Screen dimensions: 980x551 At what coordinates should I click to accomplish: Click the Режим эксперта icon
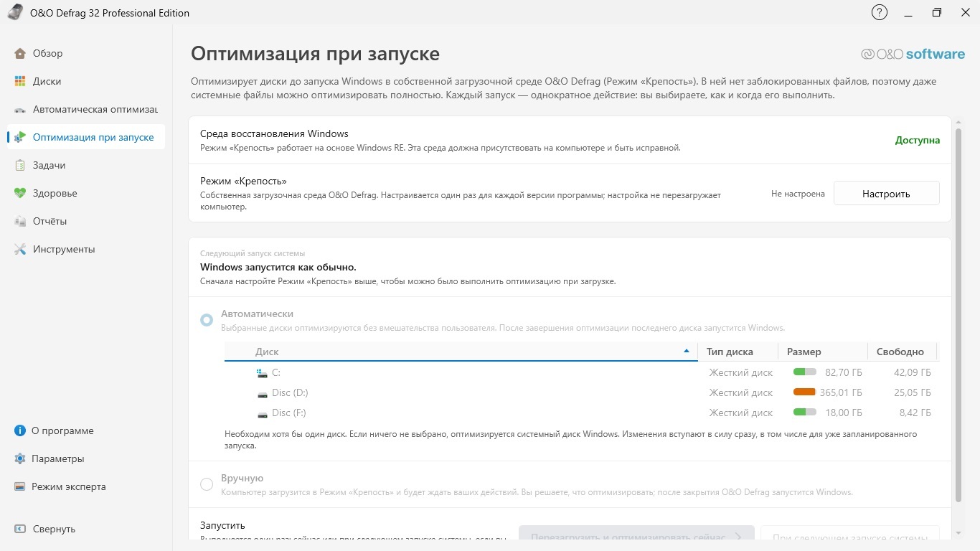tap(20, 486)
